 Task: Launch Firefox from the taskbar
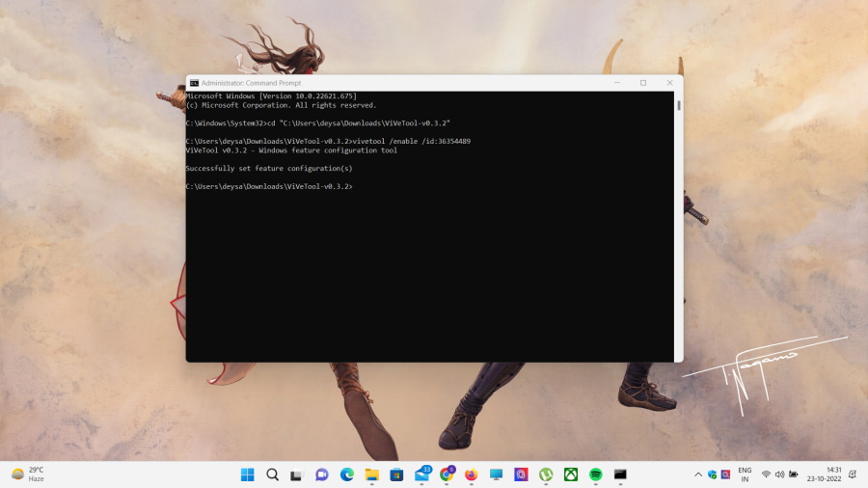pyautogui.click(x=471, y=474)
